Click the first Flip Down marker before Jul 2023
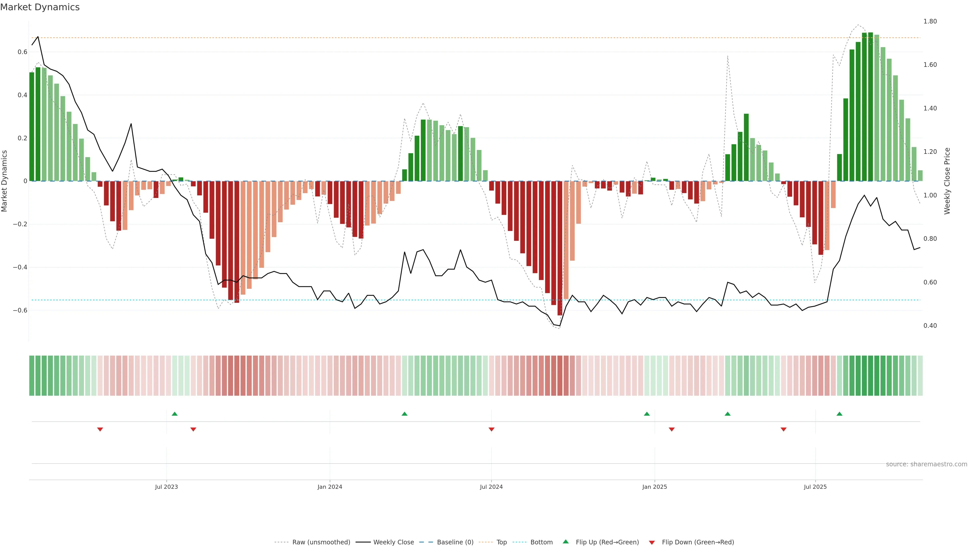980x551 pixels. tap(100, 429)
